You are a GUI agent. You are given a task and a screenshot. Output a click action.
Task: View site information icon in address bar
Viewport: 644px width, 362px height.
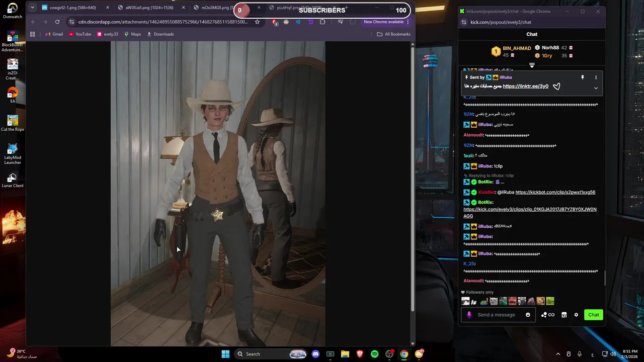click(72, 22)
